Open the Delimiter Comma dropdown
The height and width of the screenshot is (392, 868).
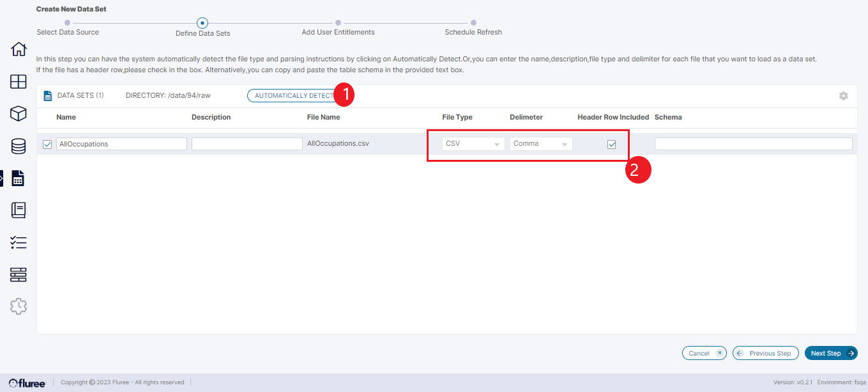click(540, 144)
